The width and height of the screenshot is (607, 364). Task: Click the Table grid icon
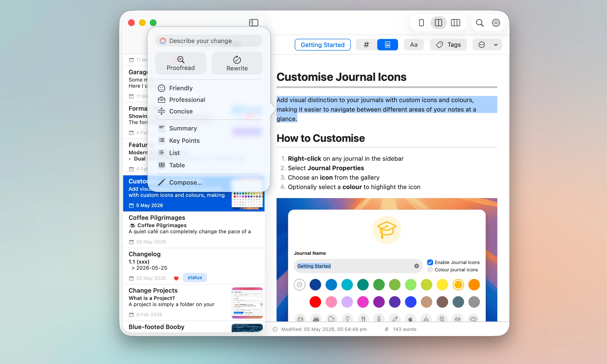(161, 165)
